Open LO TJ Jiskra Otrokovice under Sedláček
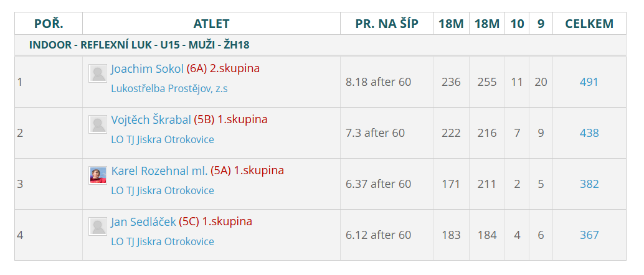Viewport: 644px width, 275px height. coord(162,241)
